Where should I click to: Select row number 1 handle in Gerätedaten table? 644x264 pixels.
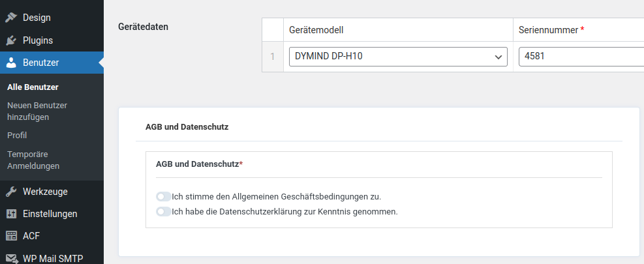click(273, 57)
